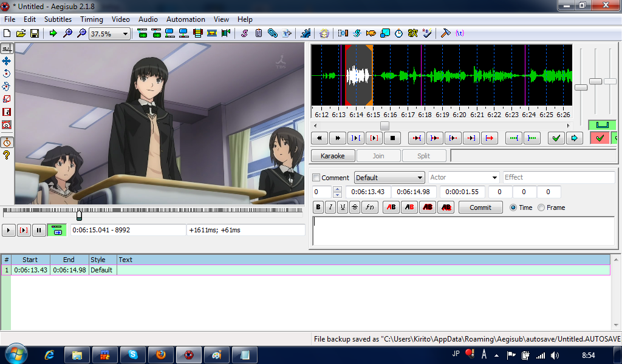Screen dimensions: 622x364
Task: Toggle bold formatting button
Action: click(318, 207)
